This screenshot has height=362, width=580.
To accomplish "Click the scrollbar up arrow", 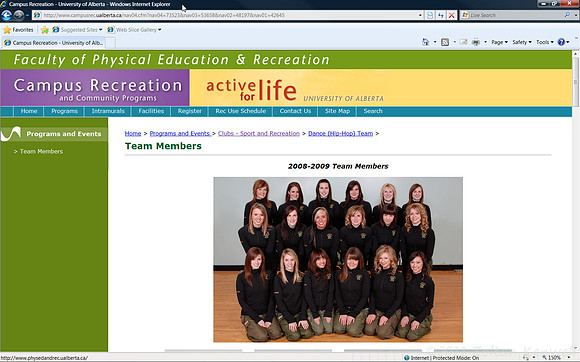I will click(576, 54).
